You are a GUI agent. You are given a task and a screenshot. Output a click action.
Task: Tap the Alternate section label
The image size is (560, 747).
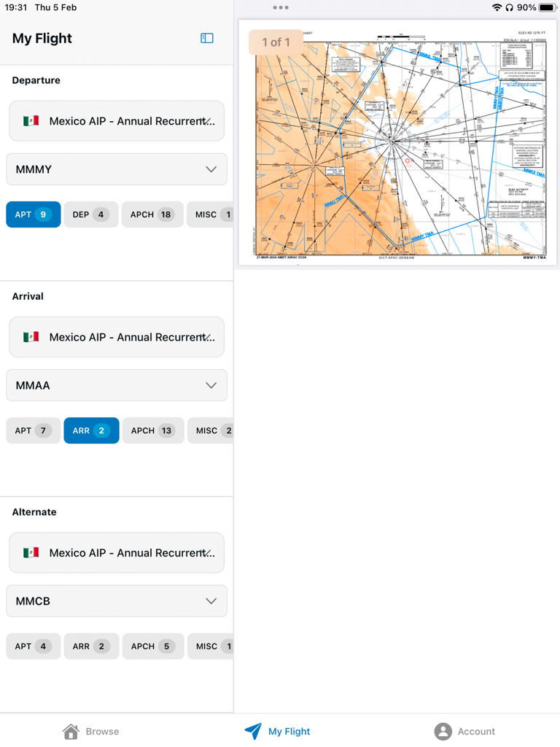coord(34,511)
